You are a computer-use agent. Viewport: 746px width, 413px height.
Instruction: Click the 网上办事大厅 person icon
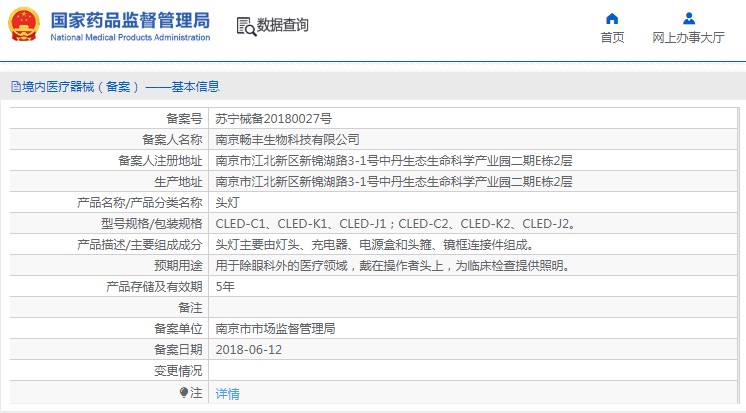[x=688, y=18]
